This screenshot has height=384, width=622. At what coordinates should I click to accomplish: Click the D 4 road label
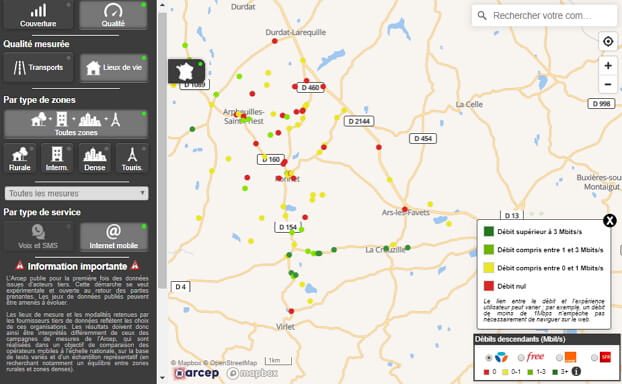pos(180,286)
